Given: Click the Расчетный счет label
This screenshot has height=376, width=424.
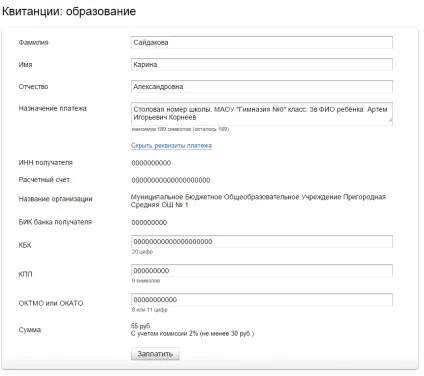Looking at the screenshot, I should (44, 180).
